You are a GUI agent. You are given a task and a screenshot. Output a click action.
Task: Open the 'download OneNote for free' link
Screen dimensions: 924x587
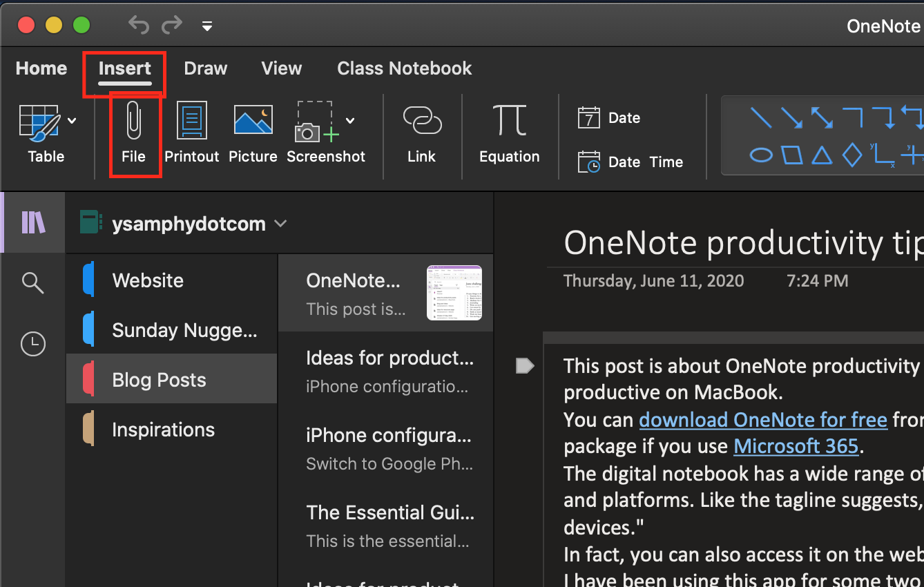point(763,420)
